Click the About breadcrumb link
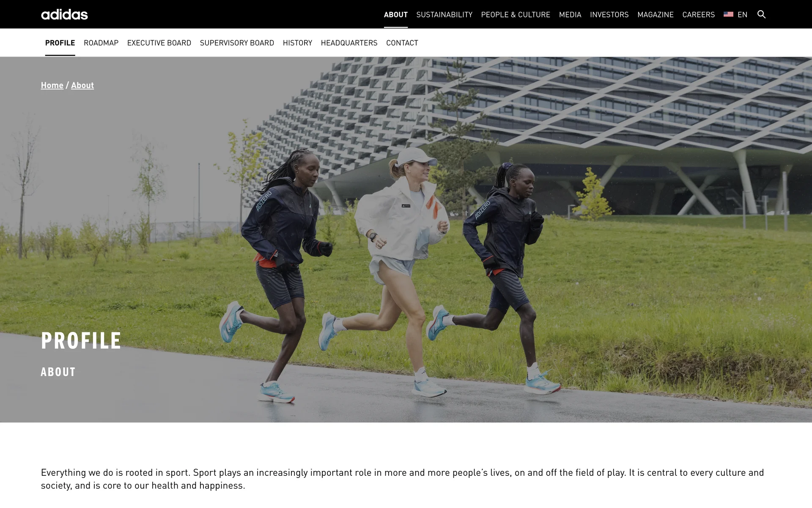 pyautogui.click(x=82, y=85)
